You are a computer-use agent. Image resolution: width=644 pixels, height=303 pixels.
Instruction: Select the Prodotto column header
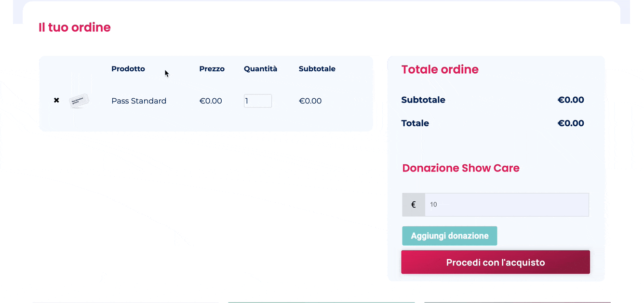(x=128, y=69)
